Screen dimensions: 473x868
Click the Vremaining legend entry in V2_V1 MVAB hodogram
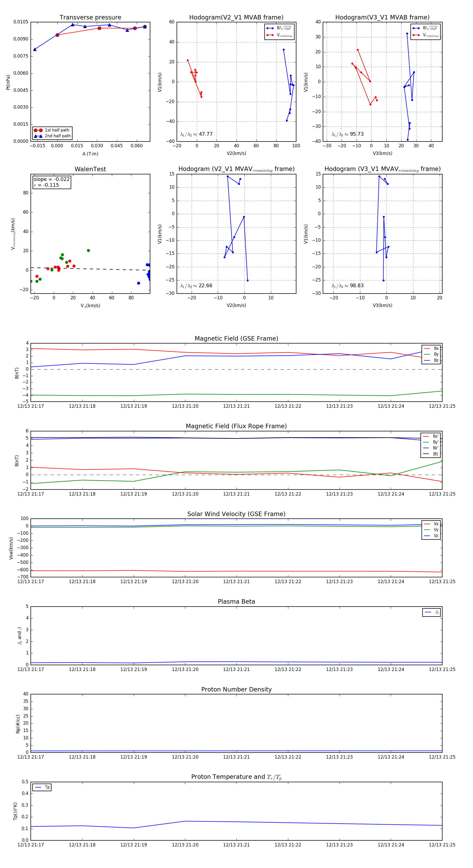[279, 35]
